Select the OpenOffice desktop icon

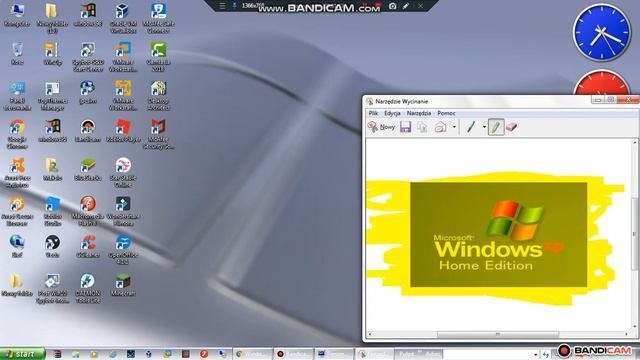click(123, 249)
